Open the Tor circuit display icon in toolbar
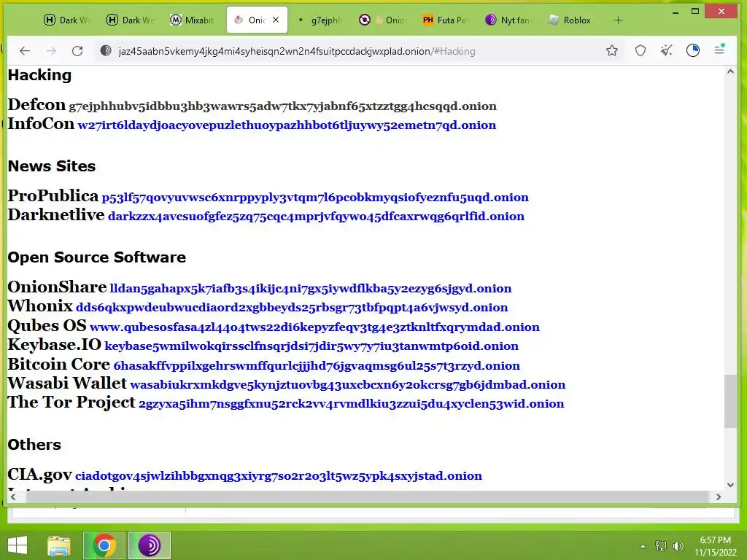Image resolution: width=747 pixels, height=560 pixels. tap(693, 50)
